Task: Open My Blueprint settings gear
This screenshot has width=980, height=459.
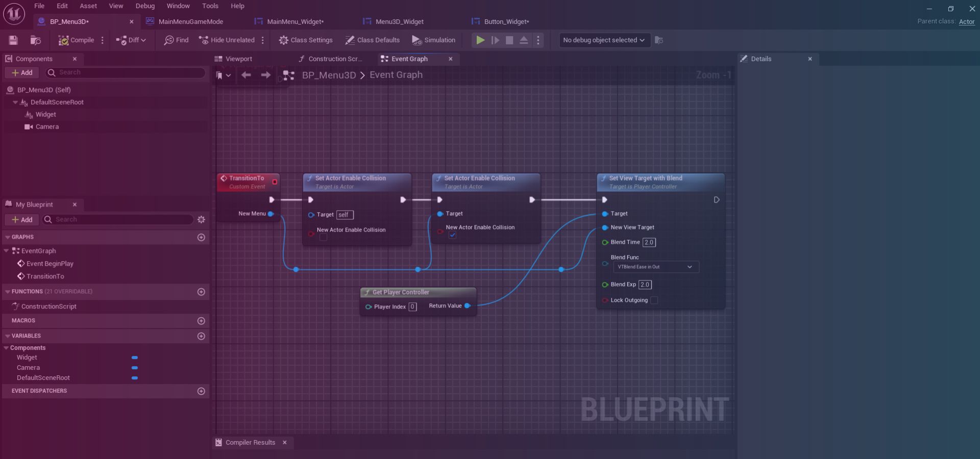Action: point(201,220)
